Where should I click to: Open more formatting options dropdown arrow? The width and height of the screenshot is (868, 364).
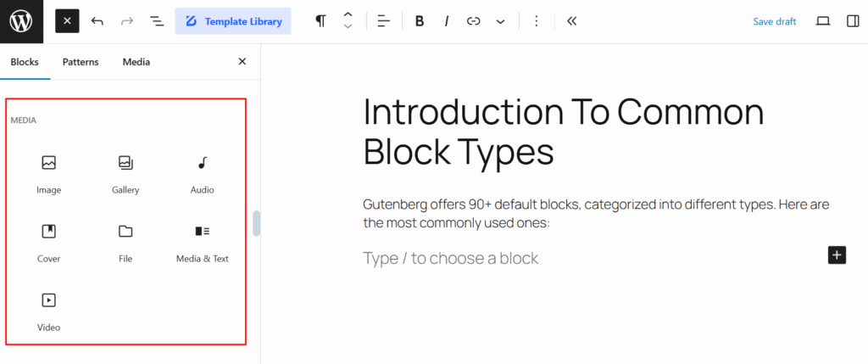click(500, 21)
